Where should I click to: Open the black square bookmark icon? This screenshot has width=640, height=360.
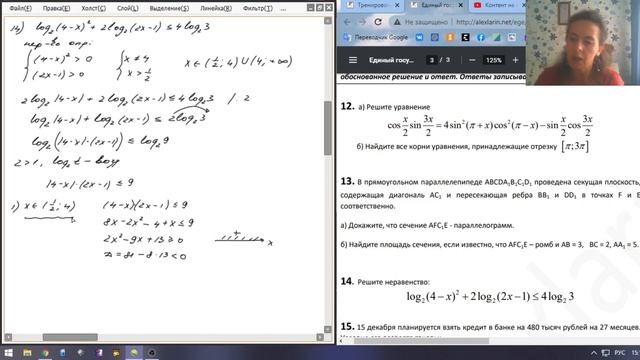point(465,37)
